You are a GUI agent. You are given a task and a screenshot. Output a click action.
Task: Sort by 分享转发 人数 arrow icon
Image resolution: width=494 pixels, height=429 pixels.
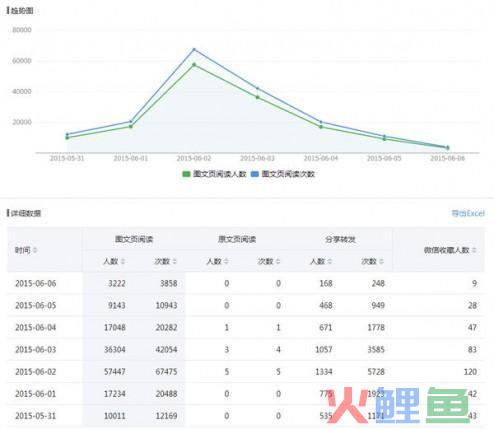point(330,261)
